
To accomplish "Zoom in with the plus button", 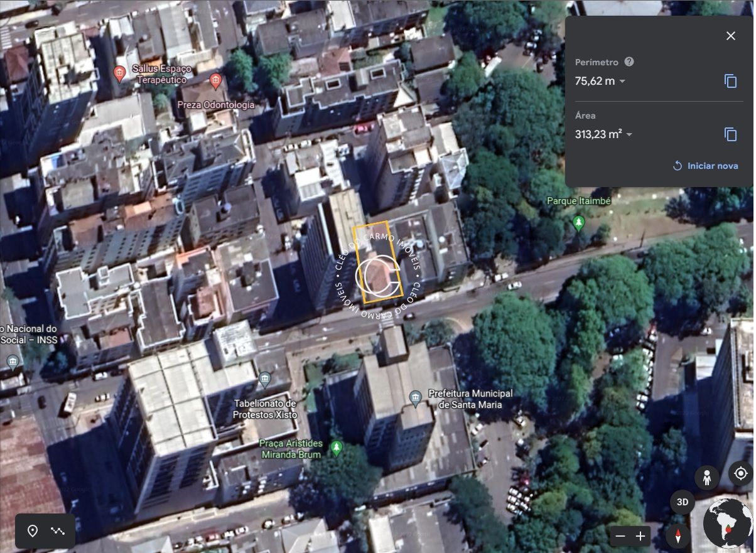I will tap(640, 536).
